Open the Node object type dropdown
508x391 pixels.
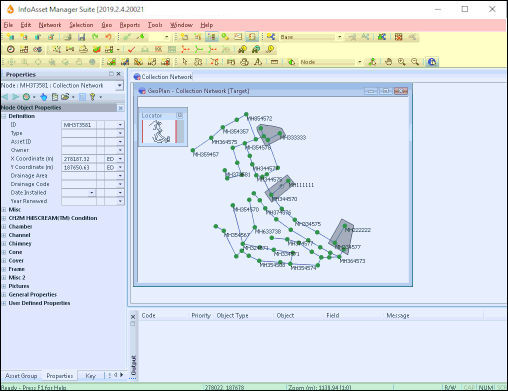(359, 62)
